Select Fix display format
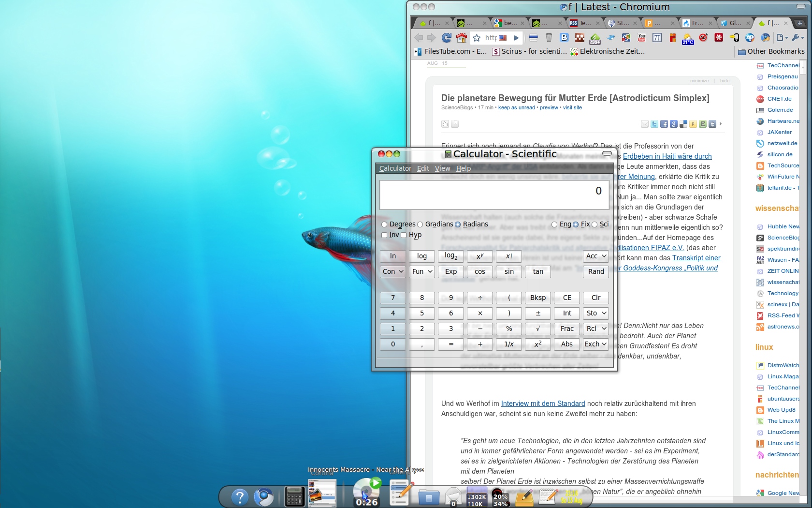Screen dimensions: 812x508 pos(581,224)
